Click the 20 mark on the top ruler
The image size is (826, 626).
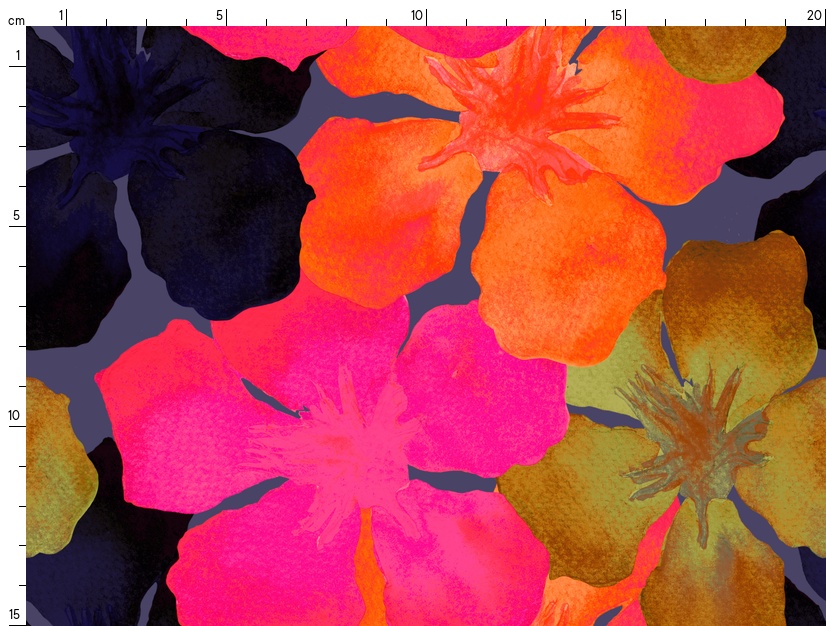coord(814,16)
